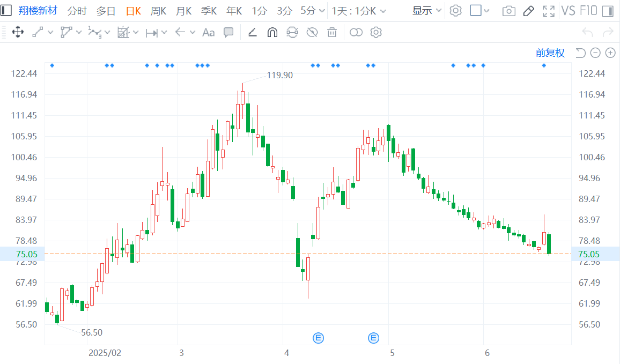Toggle the magnet snap mode
The height and width of the screenshot is (364, 620).
(x=272, y=32)
